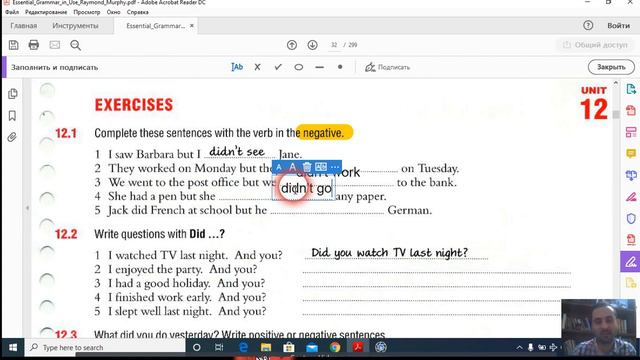Open Export PDF tool in right pane
Image resolution: width=640 pixels, height=360 pixels.
pos(631,89)
